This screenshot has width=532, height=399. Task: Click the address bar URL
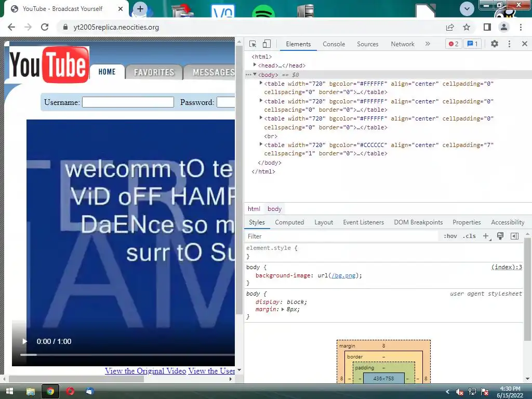pos(116,27)
